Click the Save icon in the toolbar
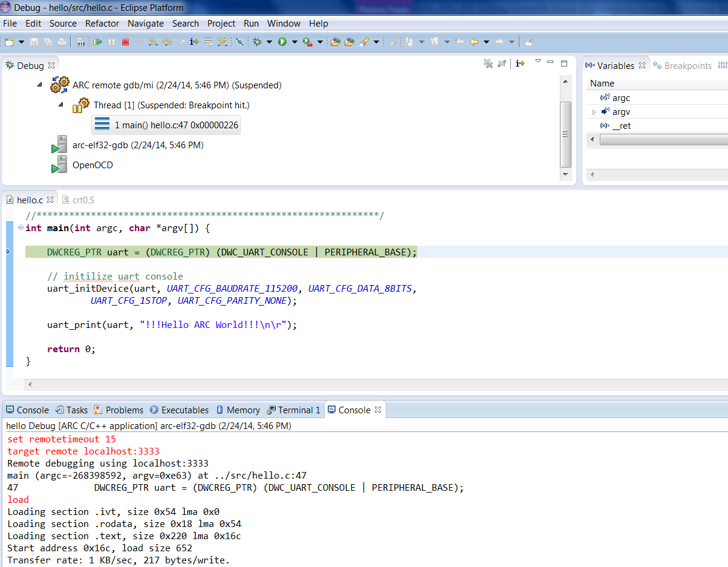The height and width of the screenshot is (567, 728). [x=34, y=42]
